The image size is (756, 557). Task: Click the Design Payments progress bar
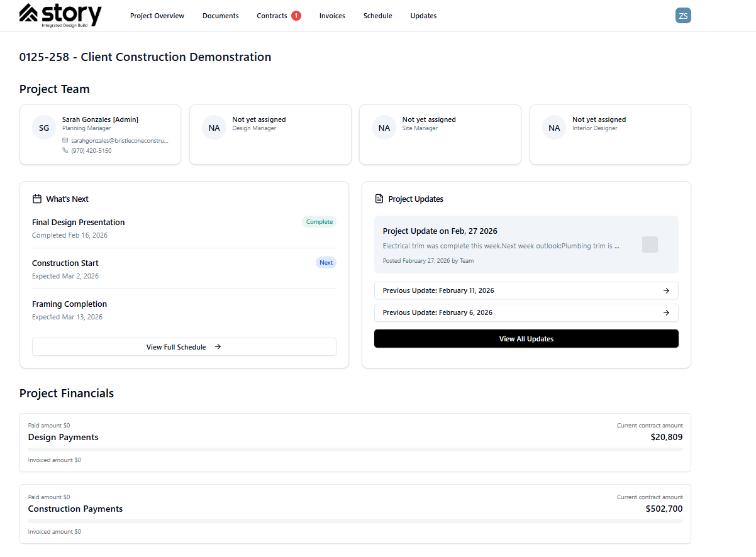(x=355, y=449)
